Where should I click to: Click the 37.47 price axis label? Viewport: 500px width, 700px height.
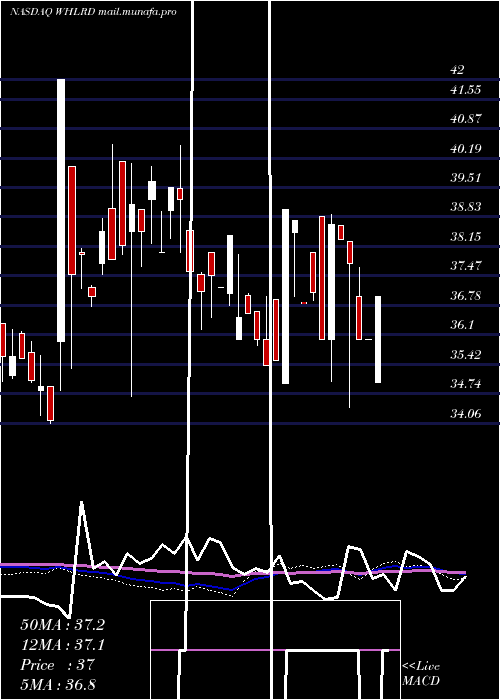[x=466, y=266]
